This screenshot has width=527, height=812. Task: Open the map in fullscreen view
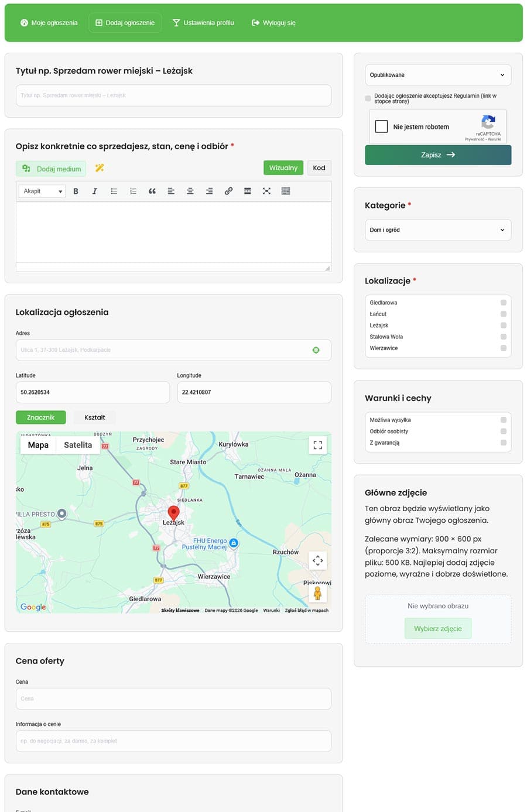click(318, 445)
